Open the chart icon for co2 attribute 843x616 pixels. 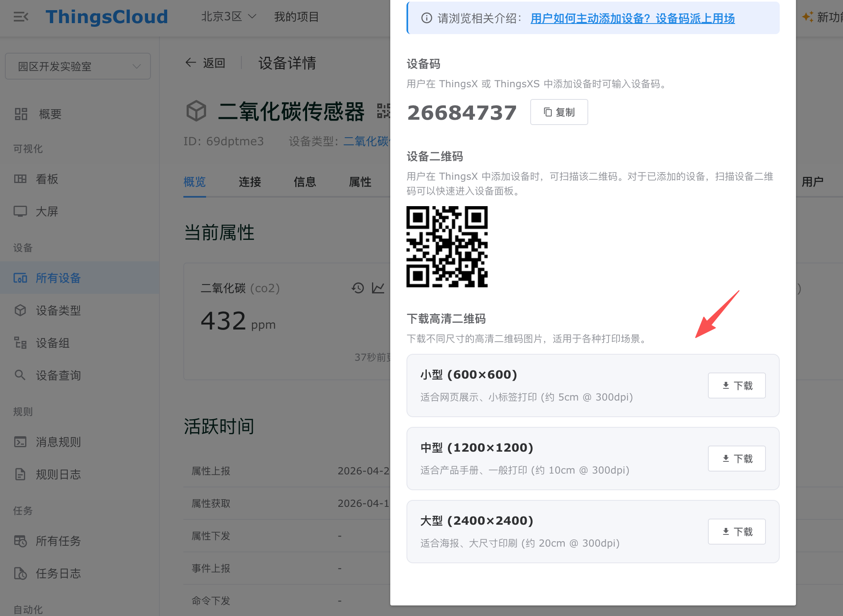click(x=378, y=288)
